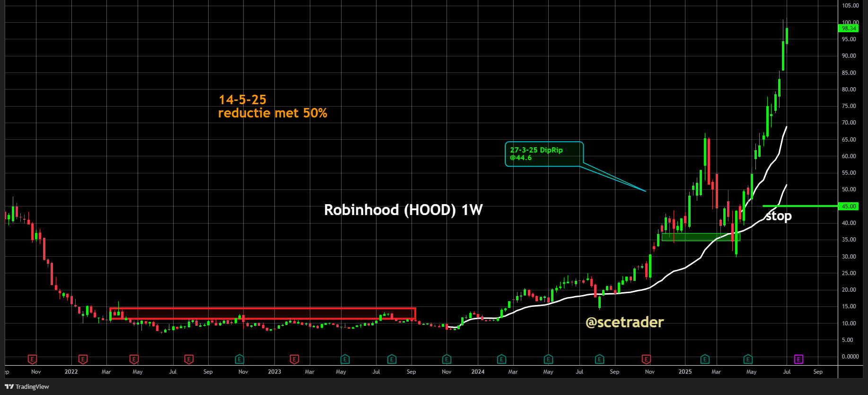Select the red rectangle consolidation zone drawing
868x395 pixels.
click(263, 314)
